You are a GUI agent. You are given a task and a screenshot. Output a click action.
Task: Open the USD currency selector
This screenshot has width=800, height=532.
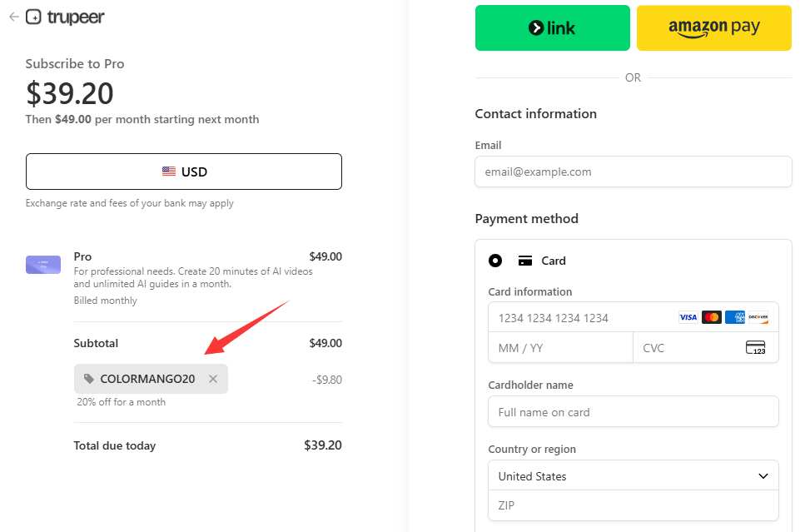184,172
